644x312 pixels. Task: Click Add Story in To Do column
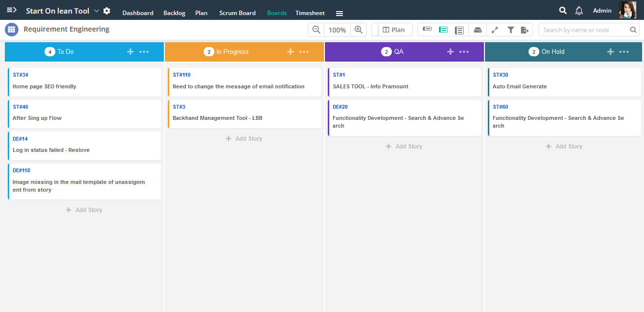tap(84, 210)
